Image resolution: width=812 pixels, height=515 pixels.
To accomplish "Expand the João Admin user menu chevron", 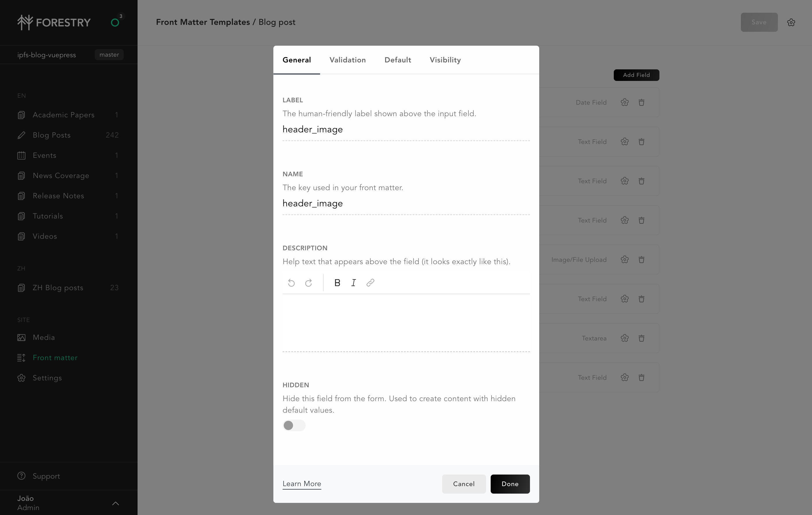I will click(x=115, y=503).
